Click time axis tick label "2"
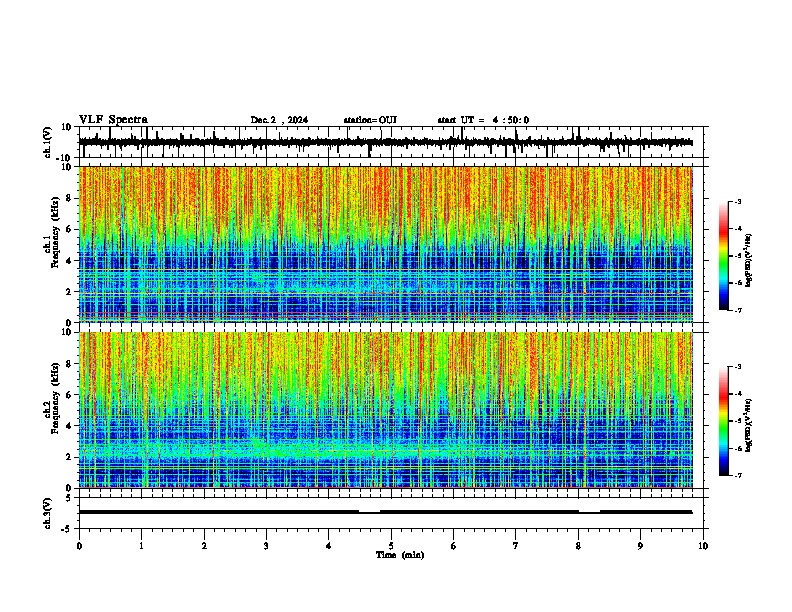This screenshot has height=612, width=792. click(204, 546)
